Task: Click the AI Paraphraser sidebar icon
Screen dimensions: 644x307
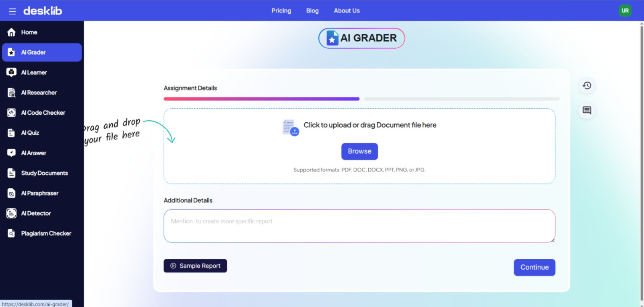Action: coord(11,193)
